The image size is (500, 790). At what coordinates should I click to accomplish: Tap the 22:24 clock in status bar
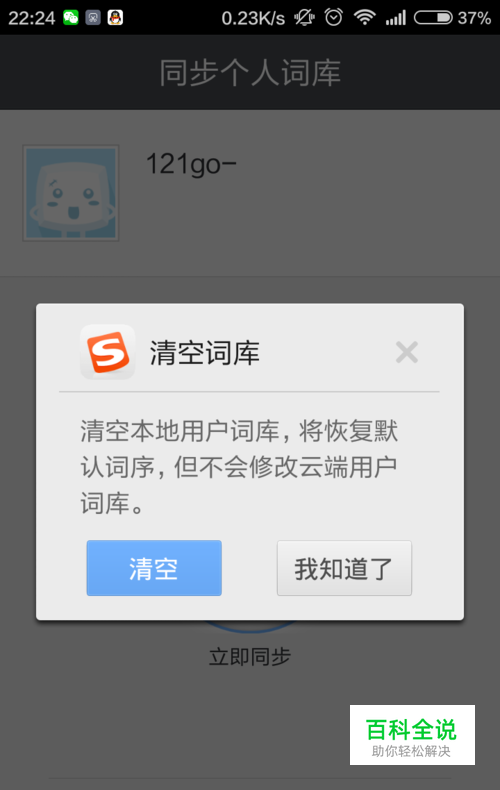point(31,18)
